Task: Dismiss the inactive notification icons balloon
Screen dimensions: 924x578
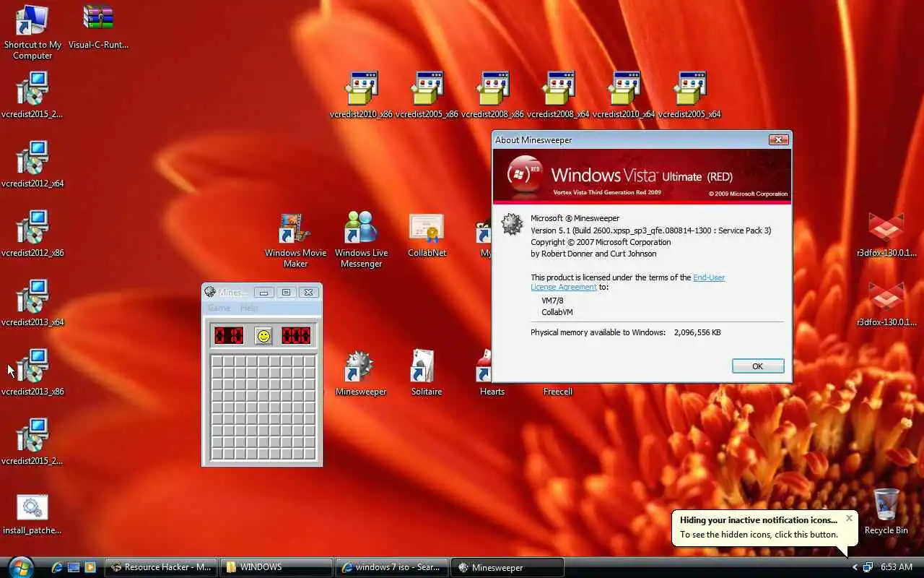Action: (849, 518)
